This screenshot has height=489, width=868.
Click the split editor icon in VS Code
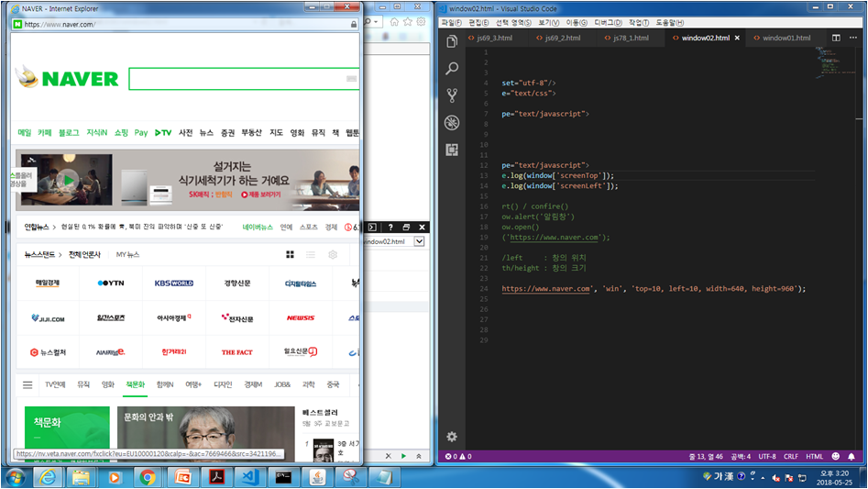[836, 38]
